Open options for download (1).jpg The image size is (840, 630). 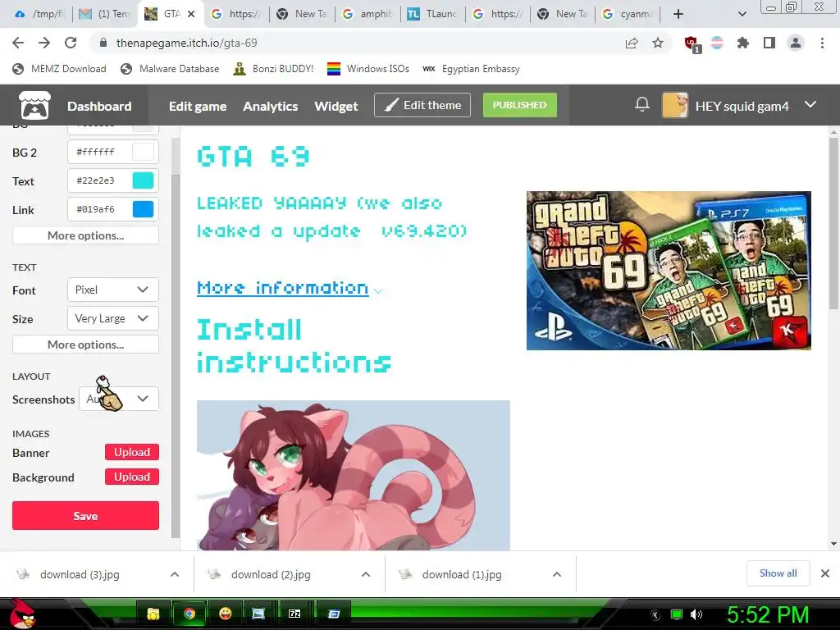[x=557, y=574]
